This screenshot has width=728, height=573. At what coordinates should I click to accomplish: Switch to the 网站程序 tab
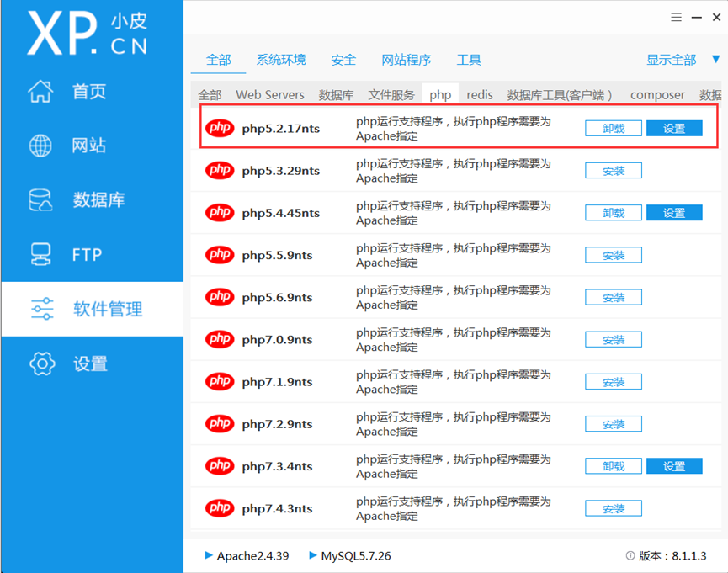407,60
